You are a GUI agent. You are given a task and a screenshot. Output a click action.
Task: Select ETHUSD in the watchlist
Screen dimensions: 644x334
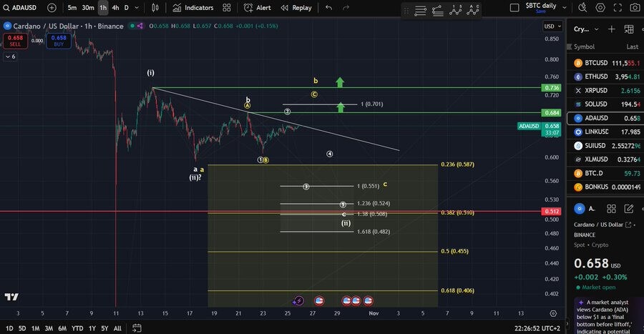pyautogui.click(x=595, y=77)
